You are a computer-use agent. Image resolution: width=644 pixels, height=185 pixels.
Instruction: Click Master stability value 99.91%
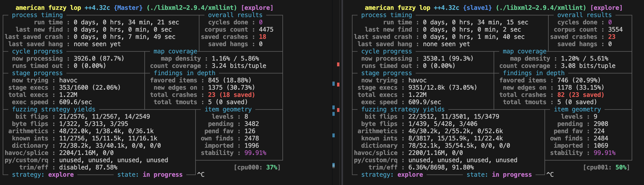(x=255, y=153)
